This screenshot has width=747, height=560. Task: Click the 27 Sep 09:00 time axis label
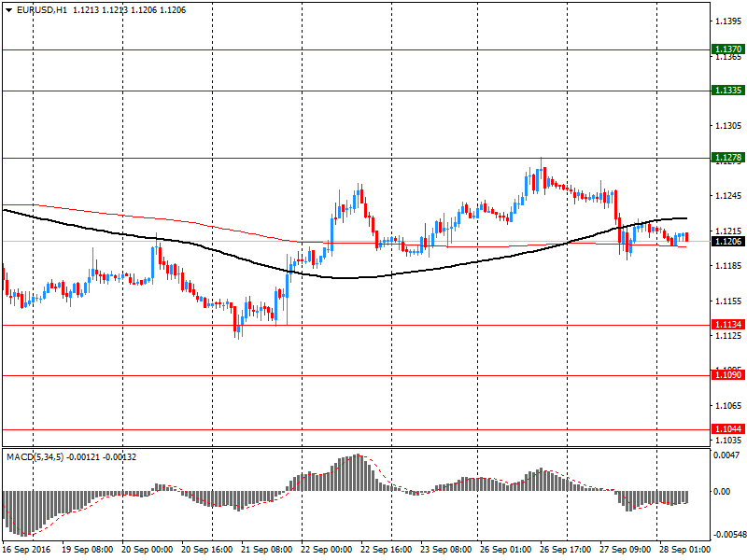625,549
